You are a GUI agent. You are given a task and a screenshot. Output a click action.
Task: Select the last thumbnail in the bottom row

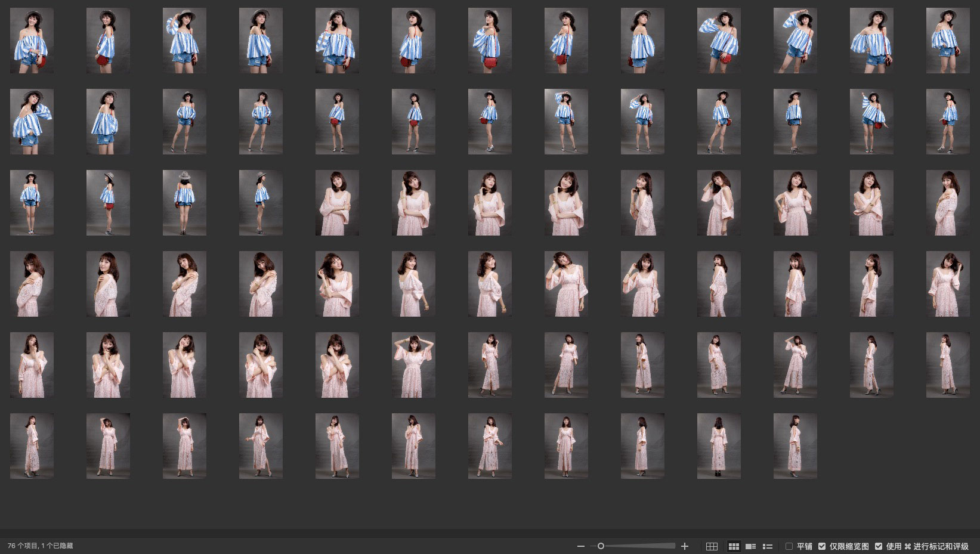click(795, 446)
